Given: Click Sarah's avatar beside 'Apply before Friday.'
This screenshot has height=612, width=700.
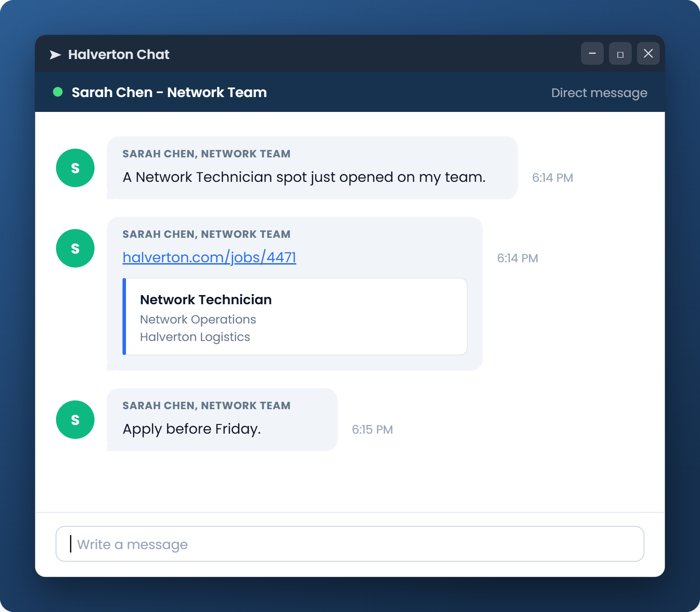Looking at the screenshot, I should [x=75, y=420].
